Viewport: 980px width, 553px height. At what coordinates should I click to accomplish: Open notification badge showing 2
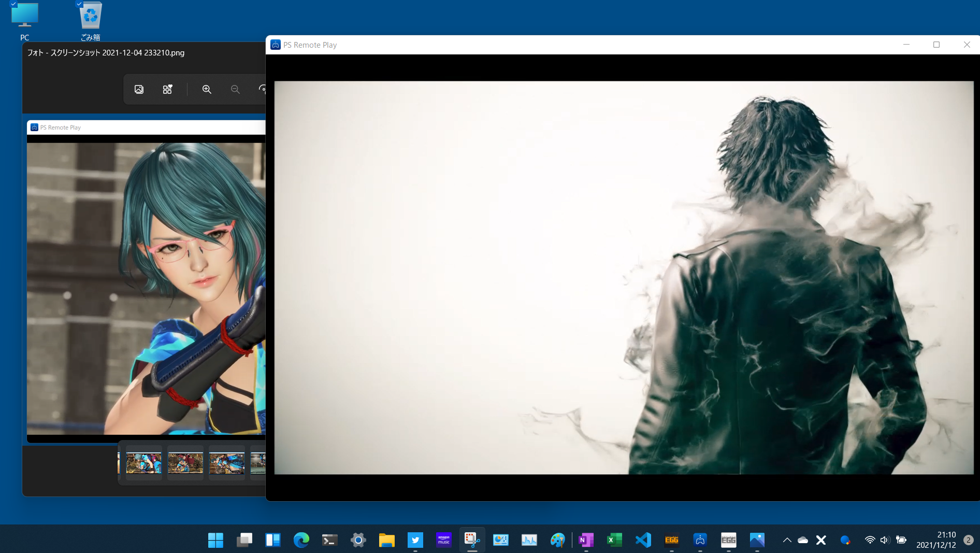click(968, 540)
